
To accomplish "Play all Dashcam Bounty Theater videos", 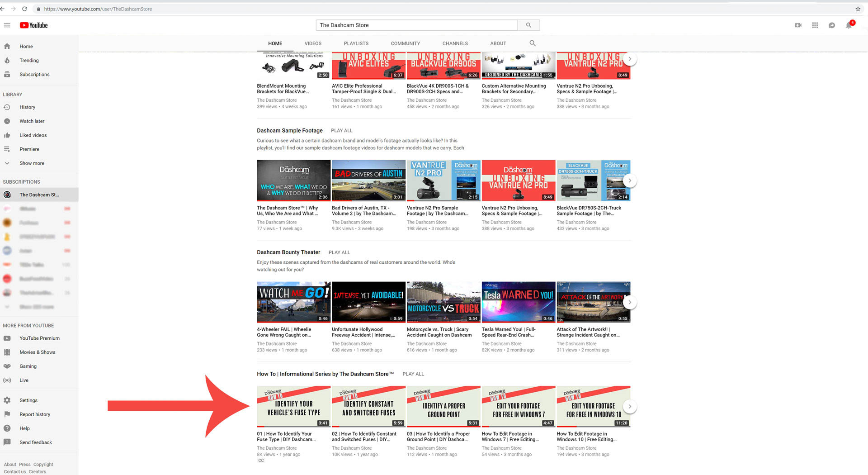I will coord(339,252).
